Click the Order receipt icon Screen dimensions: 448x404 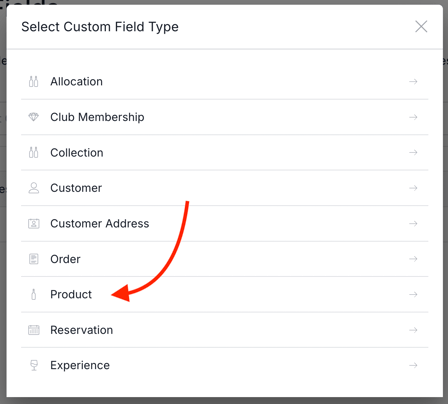click(33, 259)
